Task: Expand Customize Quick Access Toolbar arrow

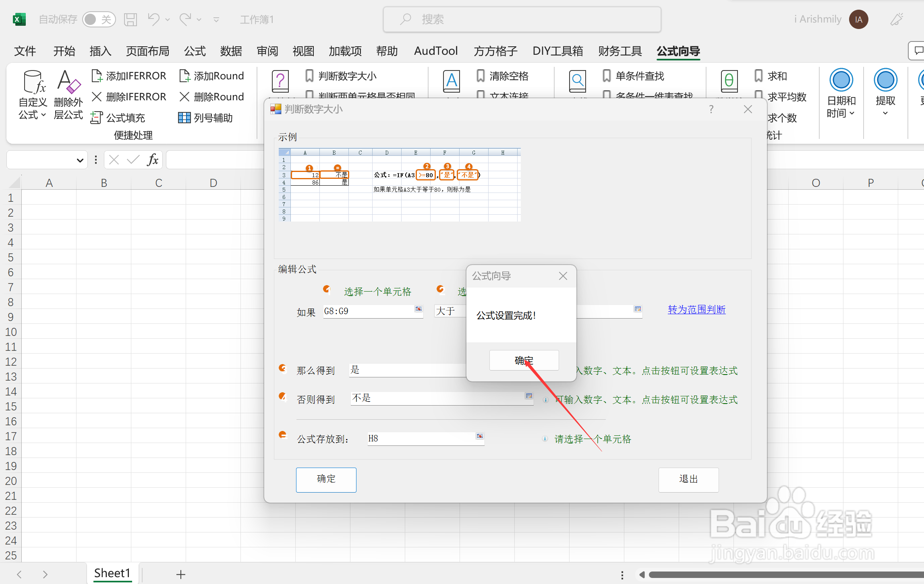Action: 216,19
